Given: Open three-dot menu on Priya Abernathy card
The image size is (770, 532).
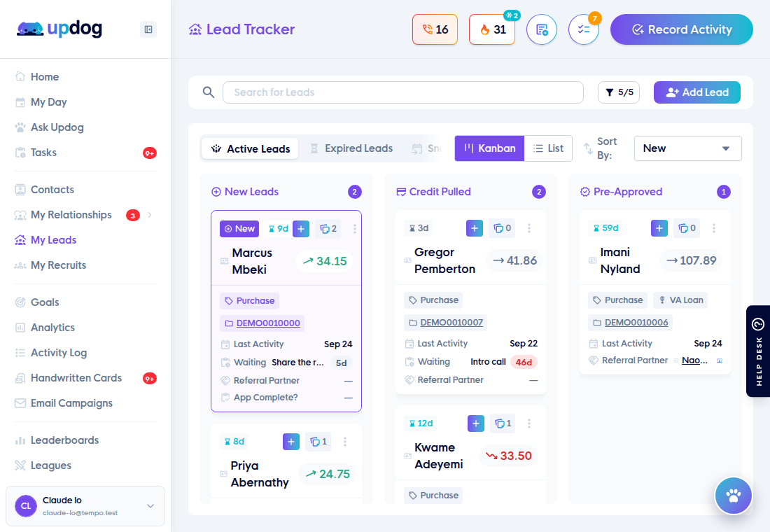Looking at the screenshot, I should coord(344,442).
